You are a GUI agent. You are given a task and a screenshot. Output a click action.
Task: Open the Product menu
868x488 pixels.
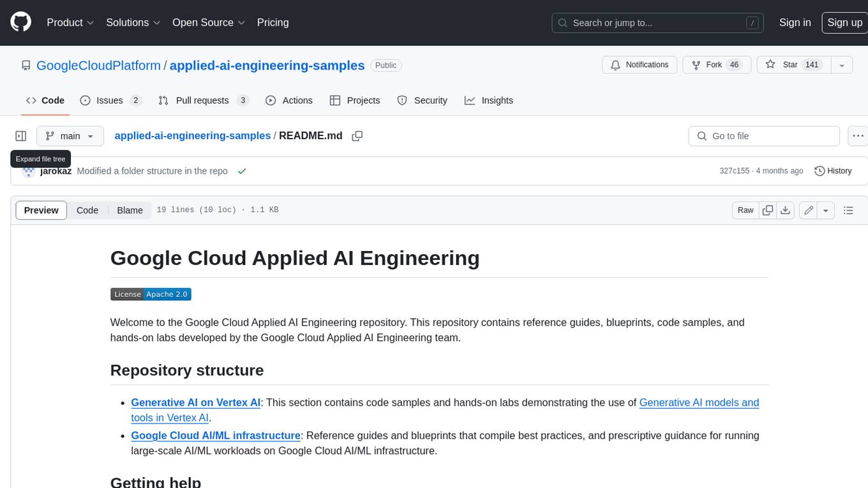70,22
